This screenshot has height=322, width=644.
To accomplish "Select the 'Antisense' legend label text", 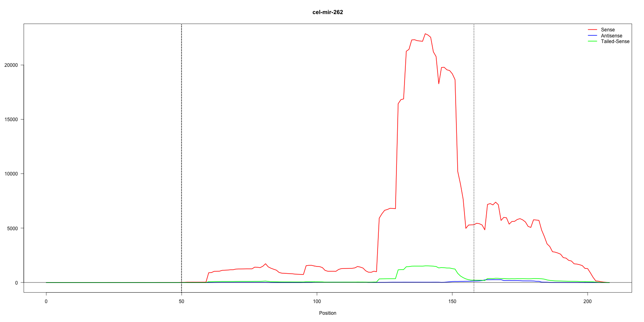I will [611, 36].
